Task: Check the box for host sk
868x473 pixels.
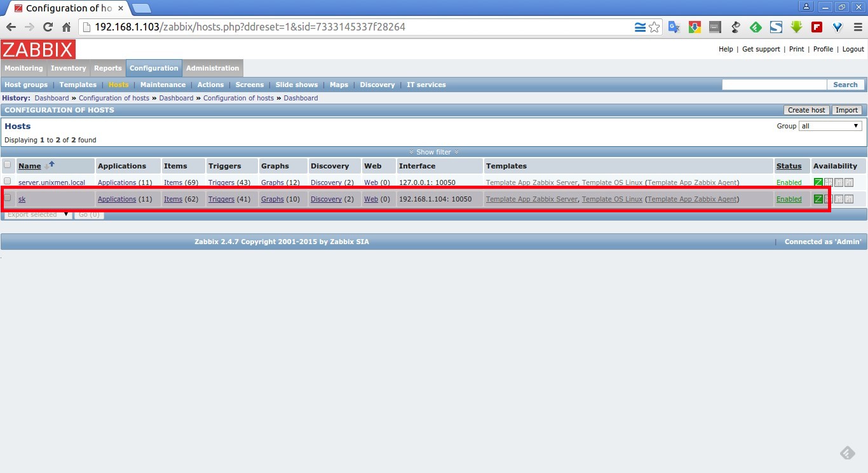Action: tap(8, 198)
